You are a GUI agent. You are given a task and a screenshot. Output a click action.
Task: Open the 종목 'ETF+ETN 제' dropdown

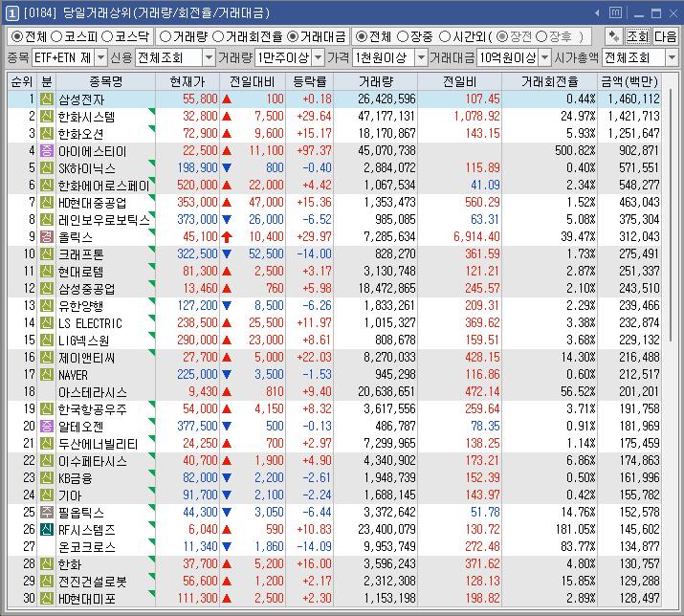click(x=100, y=57)
